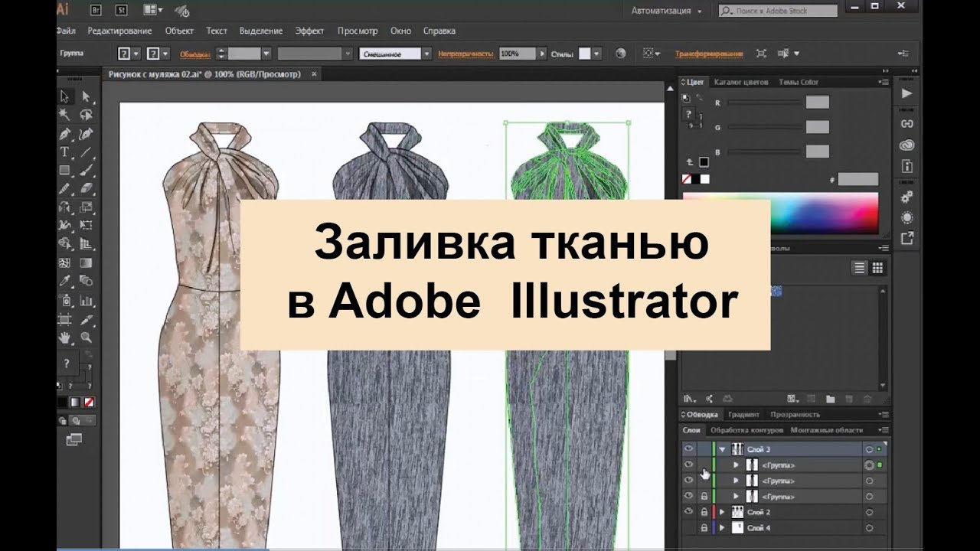Select the Type tool
The width and height of the screenshot is (980, 551).
tap(65, 149)
